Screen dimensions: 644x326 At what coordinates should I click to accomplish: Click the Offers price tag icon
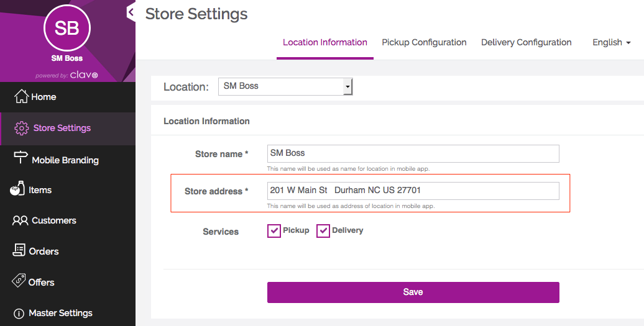click(x=19, y=281)
